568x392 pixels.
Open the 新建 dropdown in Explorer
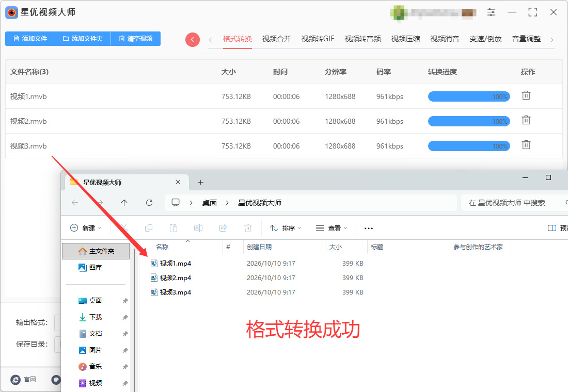86,228
